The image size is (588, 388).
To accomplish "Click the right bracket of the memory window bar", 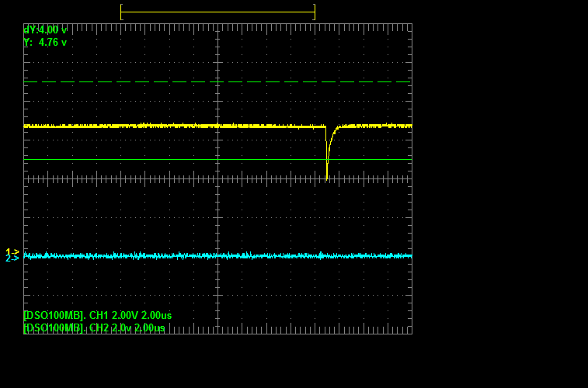I will (x=315, y=12).
